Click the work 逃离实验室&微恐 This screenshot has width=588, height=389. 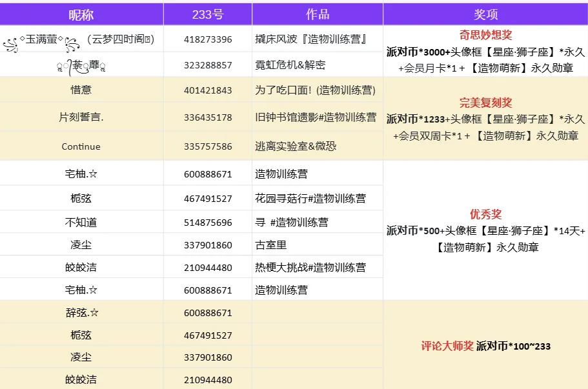click(x=296, y=146)
